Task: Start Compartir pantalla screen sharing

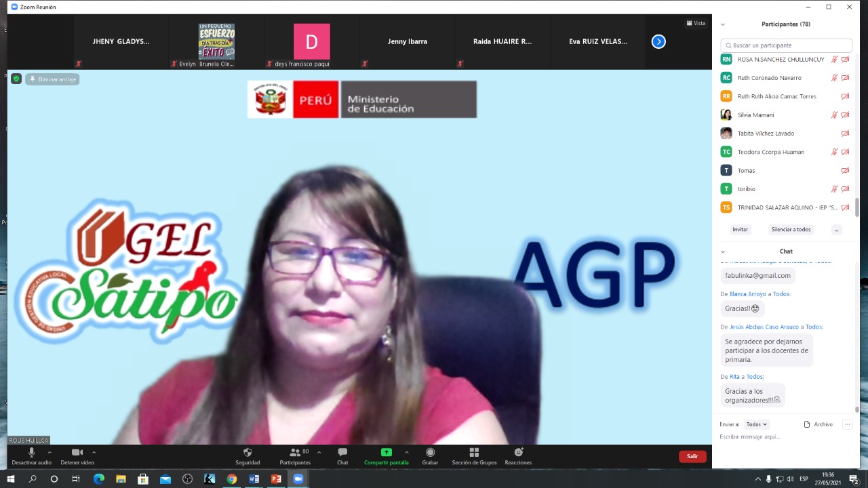Action: 387,456
